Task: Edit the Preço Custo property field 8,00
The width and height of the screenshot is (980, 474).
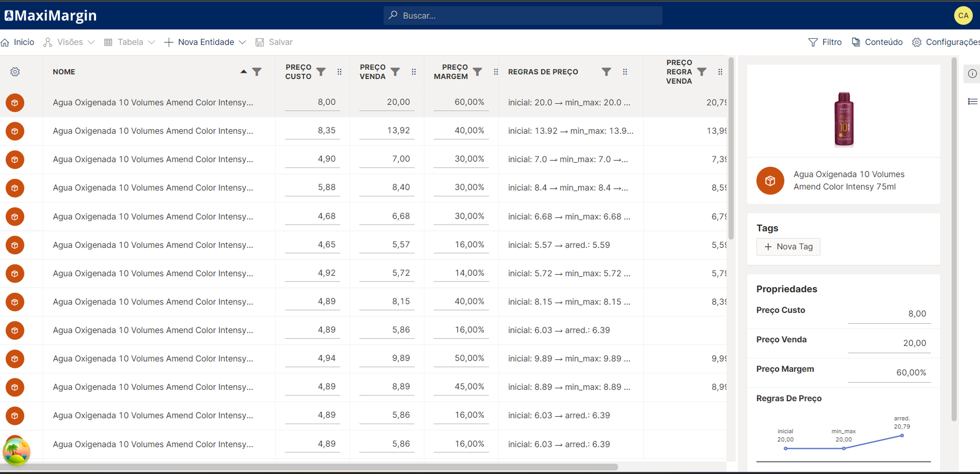Action: click(889, 314)
